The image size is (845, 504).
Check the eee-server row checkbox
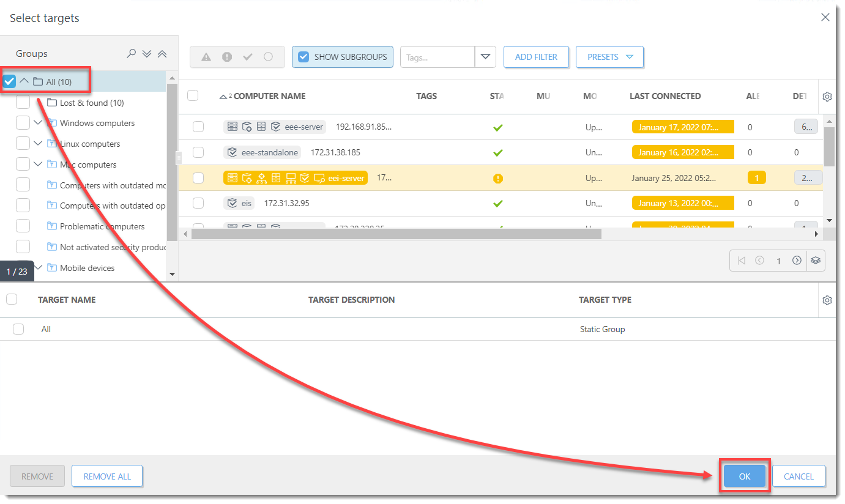coord(198,127)
